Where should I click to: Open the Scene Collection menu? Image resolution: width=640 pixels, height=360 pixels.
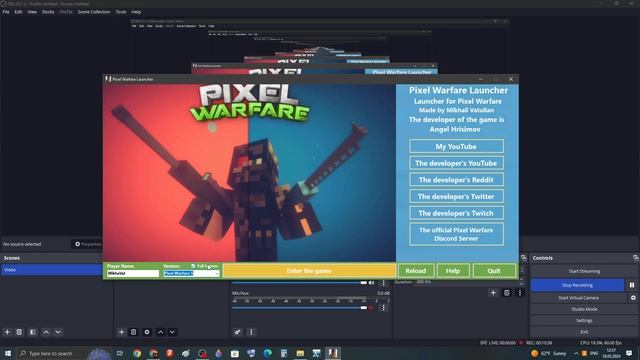coord(94,12)
